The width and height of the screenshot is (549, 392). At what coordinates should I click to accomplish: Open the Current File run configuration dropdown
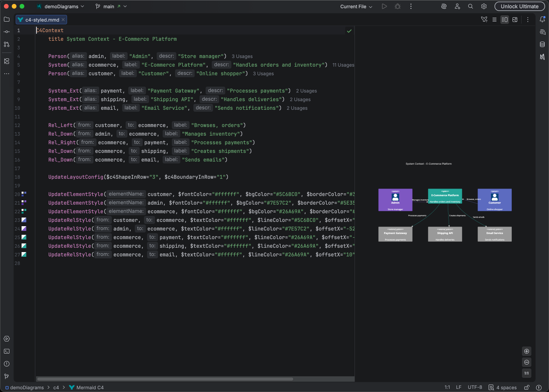355,6
